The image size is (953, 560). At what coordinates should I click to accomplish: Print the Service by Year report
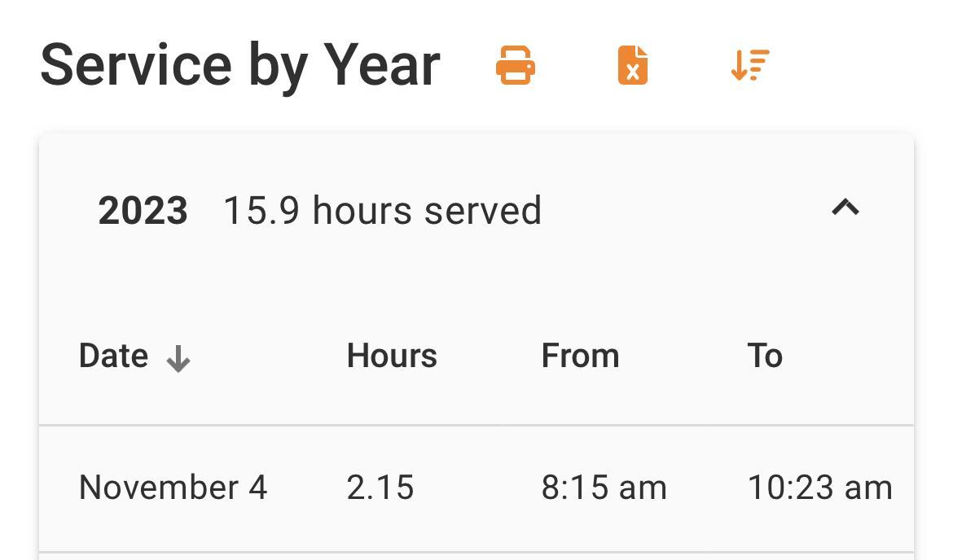click(x=516, y=65)
